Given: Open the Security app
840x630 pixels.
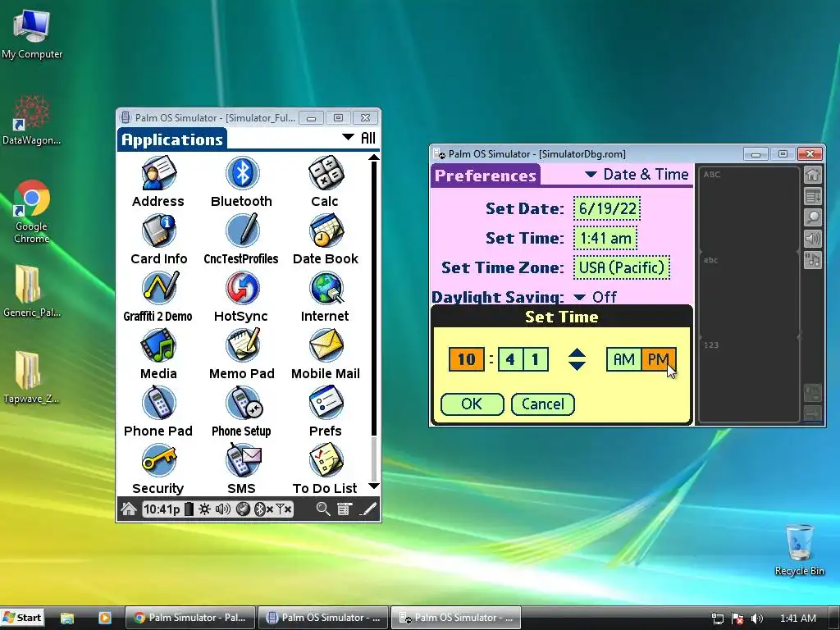Looking at the screenshot, I should 158,468.
